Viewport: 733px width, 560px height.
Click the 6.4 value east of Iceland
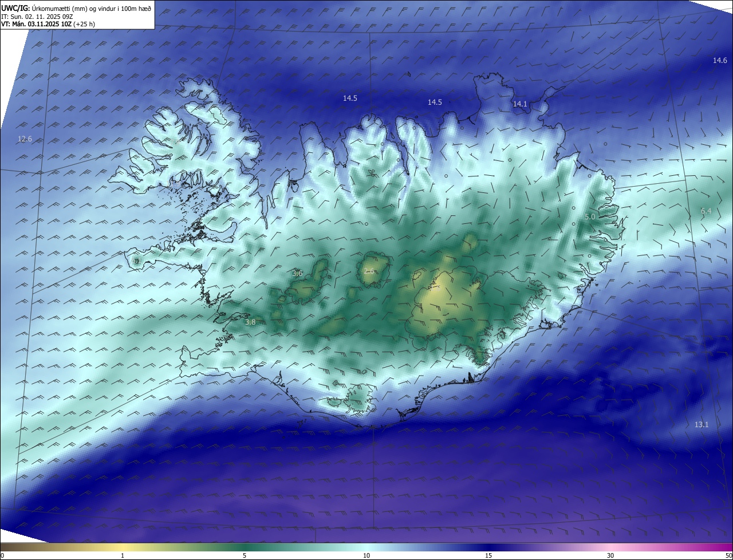[706, 211]
